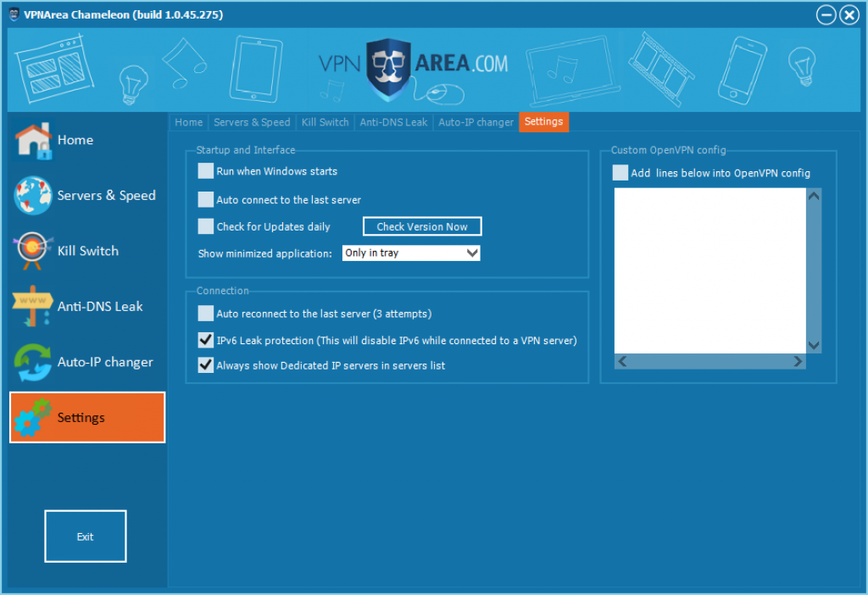Open the Anti-DNS Leak tab

point(393,122)
